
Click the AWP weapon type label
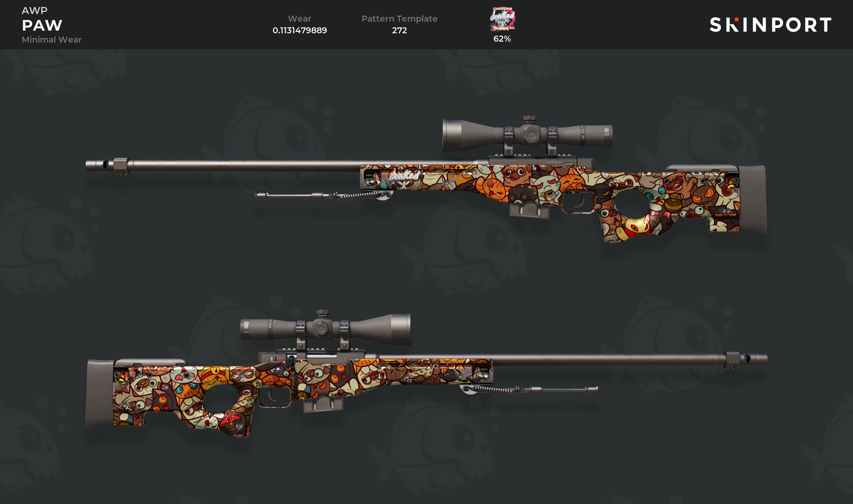click(35, 11)
